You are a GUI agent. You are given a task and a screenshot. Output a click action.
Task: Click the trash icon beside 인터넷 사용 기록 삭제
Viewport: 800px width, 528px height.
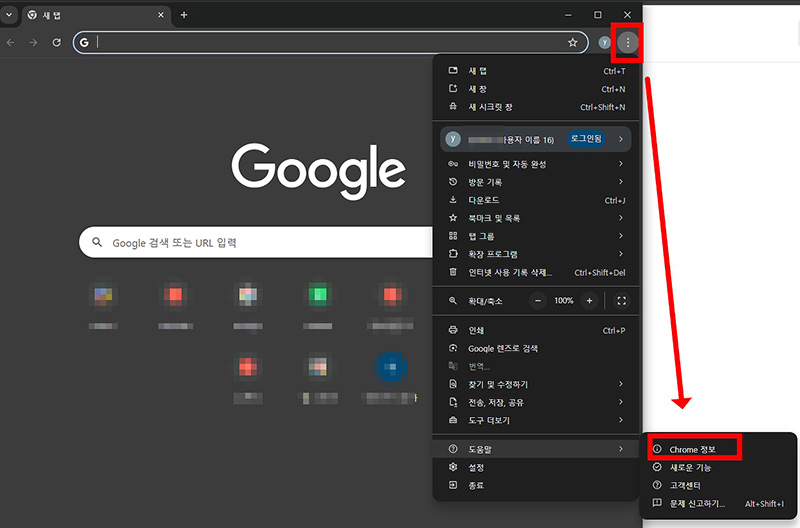tap(453, 272)
